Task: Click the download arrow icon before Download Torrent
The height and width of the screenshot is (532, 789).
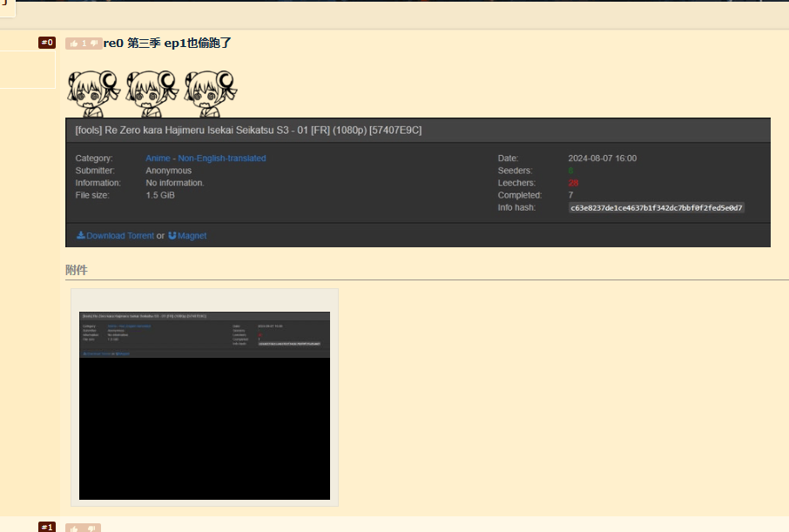Action: coord(81,235)
